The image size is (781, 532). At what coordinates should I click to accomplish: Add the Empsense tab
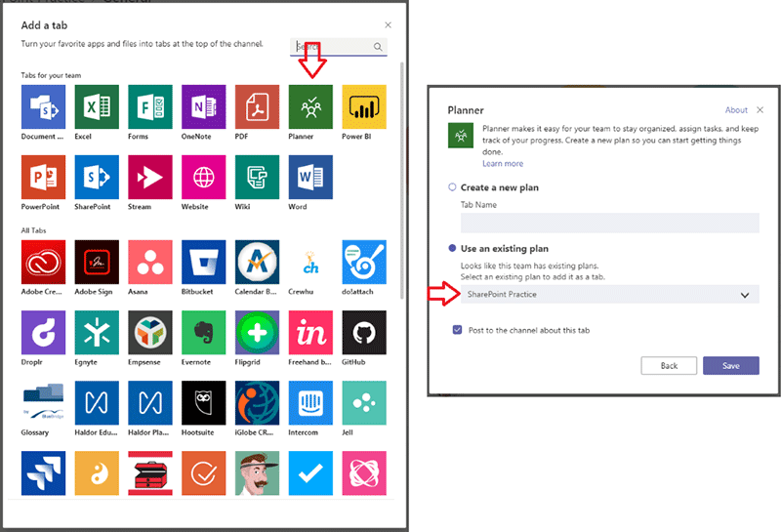[150, 332]
